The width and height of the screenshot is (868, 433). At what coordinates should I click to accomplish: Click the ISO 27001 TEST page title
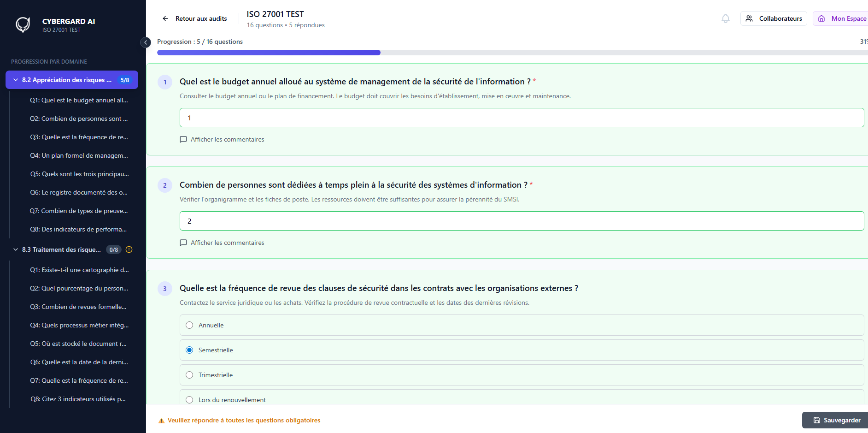tap(276, 14)
